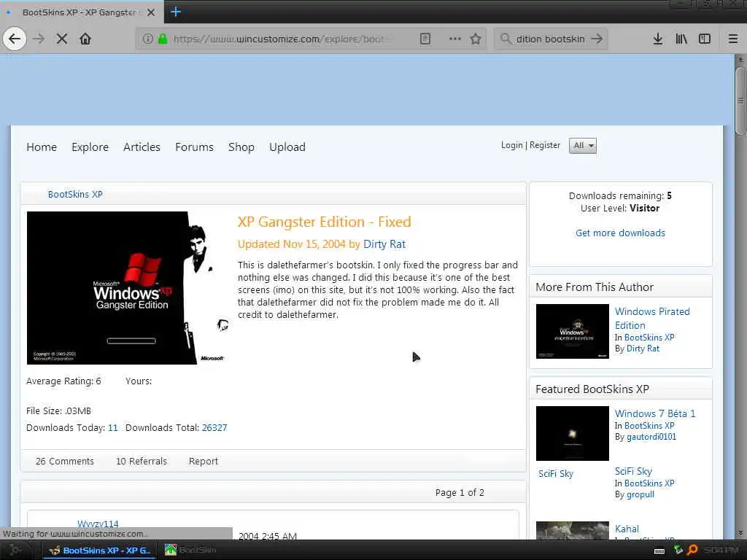Image resolution: width=747 pixels, height=560 pixels.
Task: Open gautordi0101 author link
Action: [x=651, y=437]
